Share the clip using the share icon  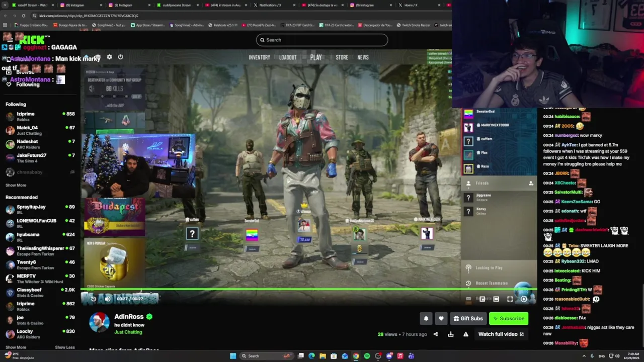(436, 334)
